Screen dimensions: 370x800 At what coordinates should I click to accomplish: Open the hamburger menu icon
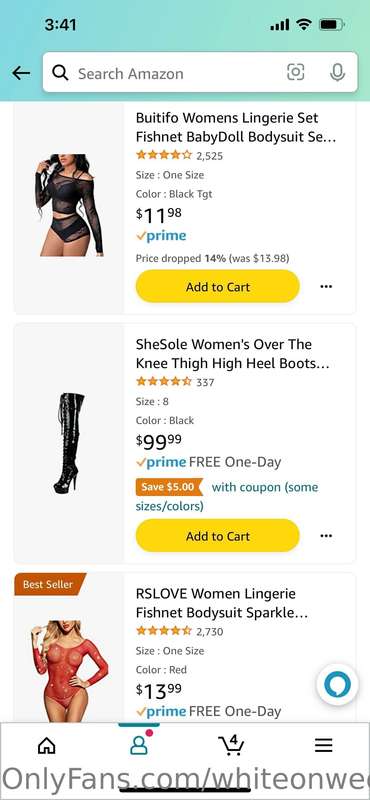click(324, 745)
